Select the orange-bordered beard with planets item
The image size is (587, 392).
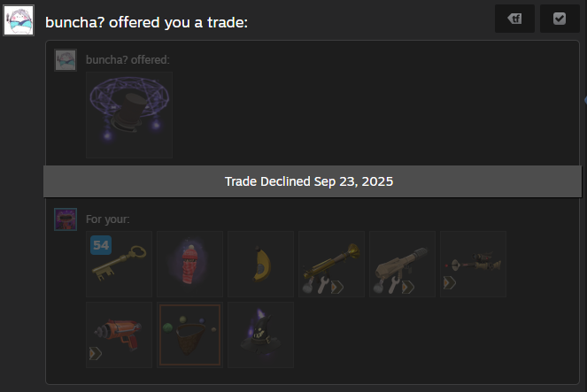click(189, 334)
